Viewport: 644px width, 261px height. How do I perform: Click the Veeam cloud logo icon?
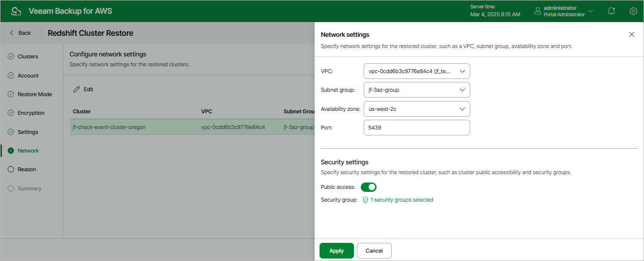pyautogui.click(x=17, y=11)
